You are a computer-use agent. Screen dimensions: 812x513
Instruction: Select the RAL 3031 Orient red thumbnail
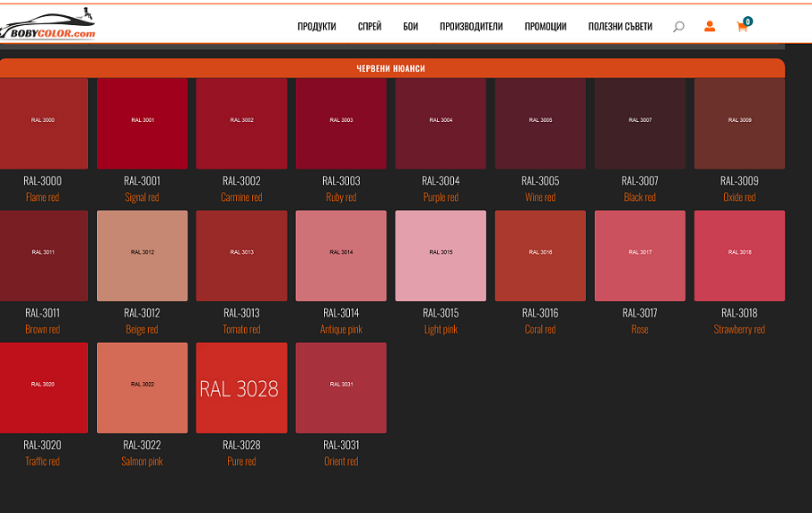point(341,387)
